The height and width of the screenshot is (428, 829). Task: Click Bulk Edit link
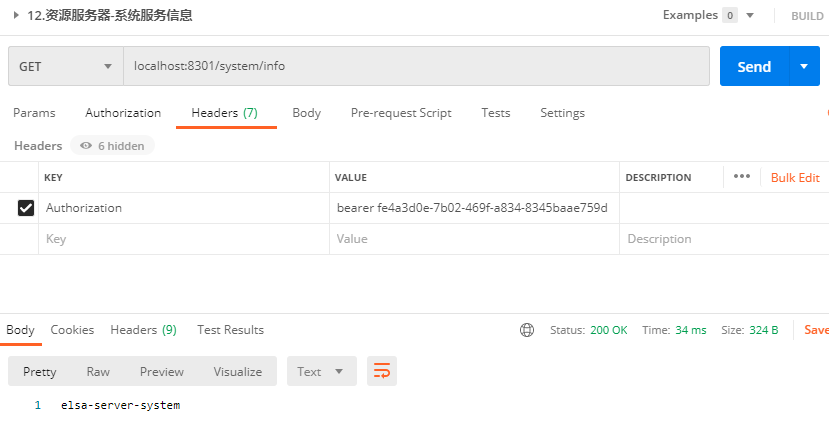[x=795, y=178]
